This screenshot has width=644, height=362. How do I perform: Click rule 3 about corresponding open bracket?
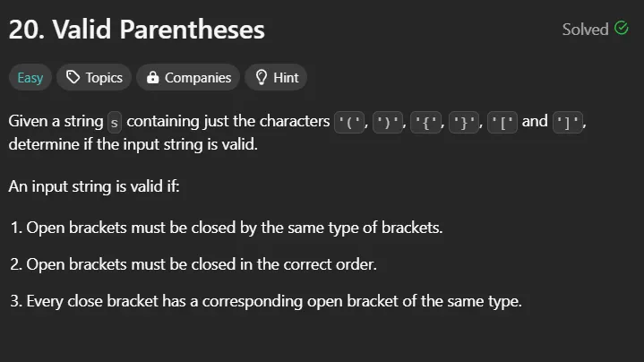[x=266, y=301]
